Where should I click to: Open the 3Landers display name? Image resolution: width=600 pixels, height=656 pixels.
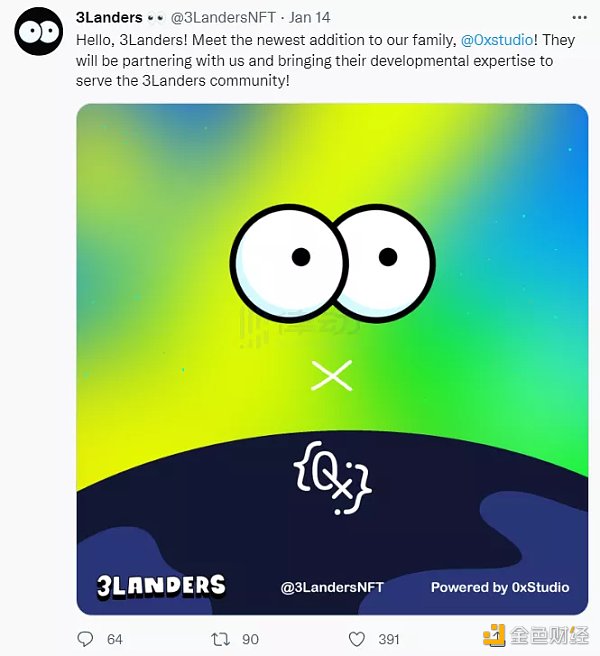(109, 18)
